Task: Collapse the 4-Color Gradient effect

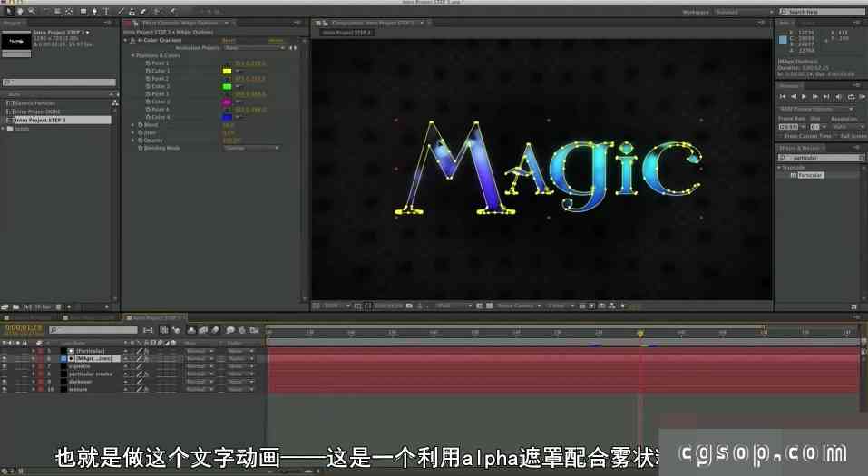Action: [126, 41]
